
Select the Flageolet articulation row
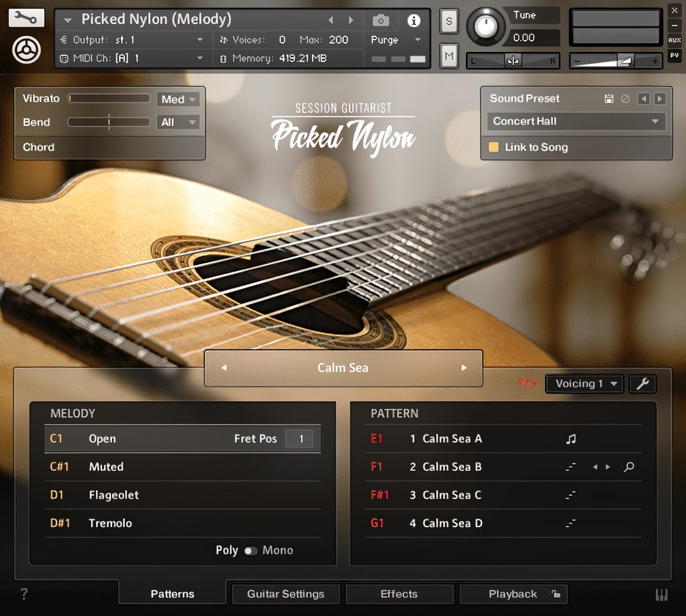pyautogui.click(x=183, y=495)
